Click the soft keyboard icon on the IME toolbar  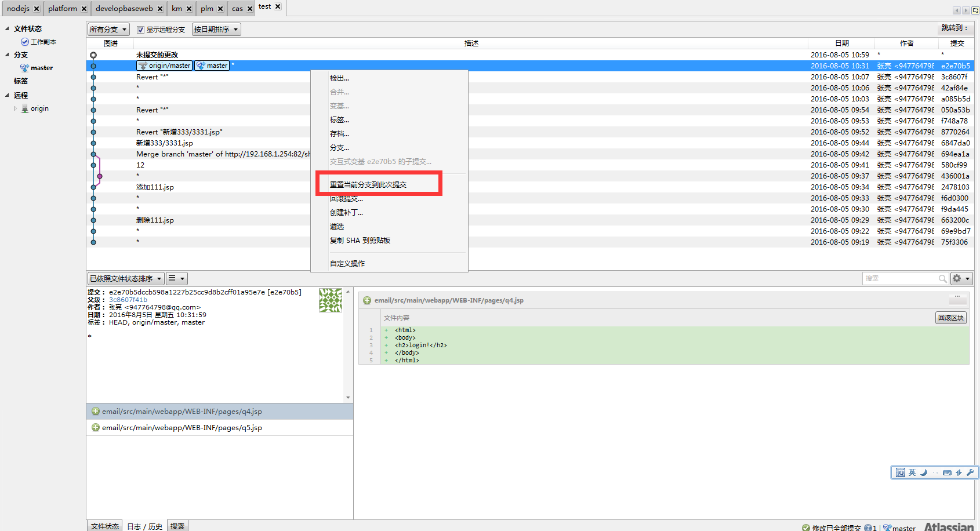point(946,472)
